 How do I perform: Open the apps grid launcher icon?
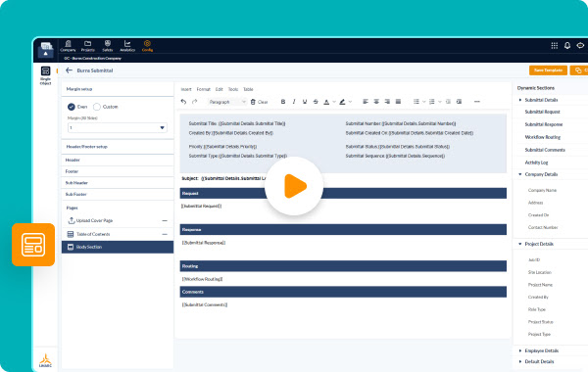tap(555, 45)
